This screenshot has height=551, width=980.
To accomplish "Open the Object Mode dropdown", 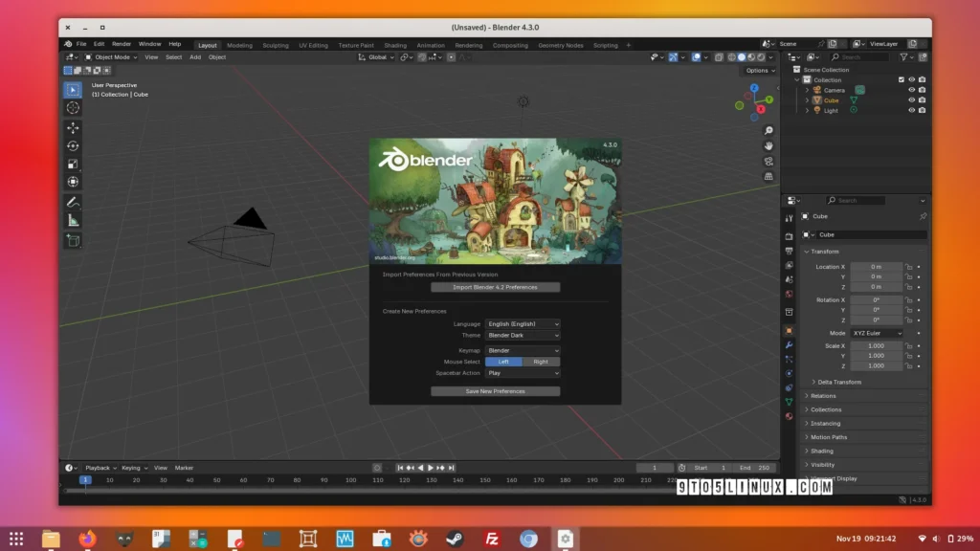I will (111, 56).
